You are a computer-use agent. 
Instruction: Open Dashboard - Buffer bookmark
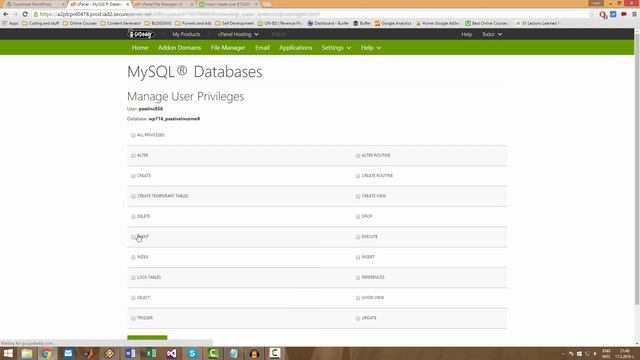coord(328,23)
